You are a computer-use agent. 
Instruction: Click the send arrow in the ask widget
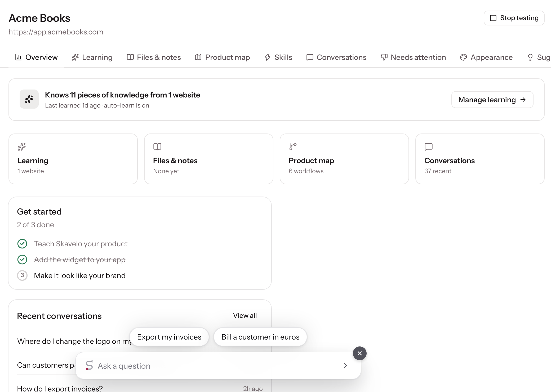(345, 366)
